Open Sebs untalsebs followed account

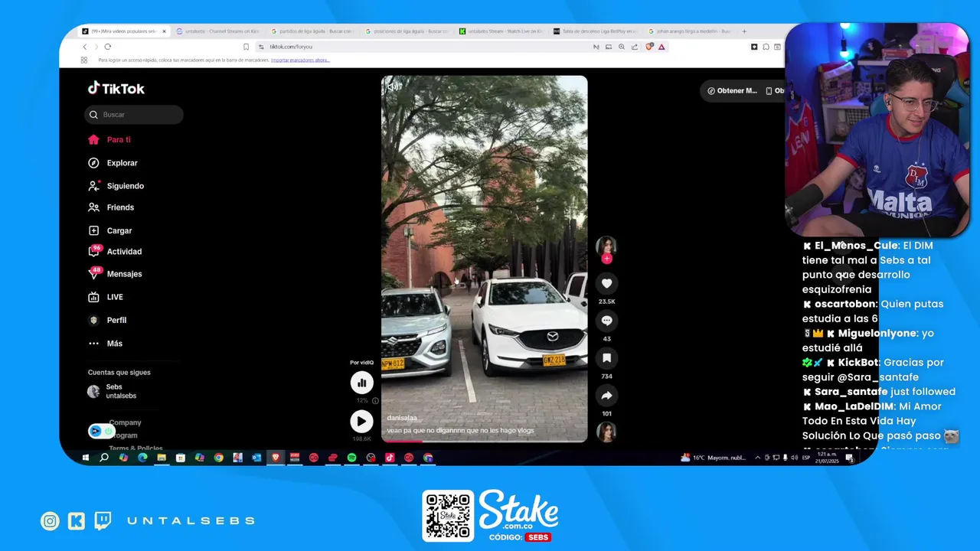(x=112, y=391)
